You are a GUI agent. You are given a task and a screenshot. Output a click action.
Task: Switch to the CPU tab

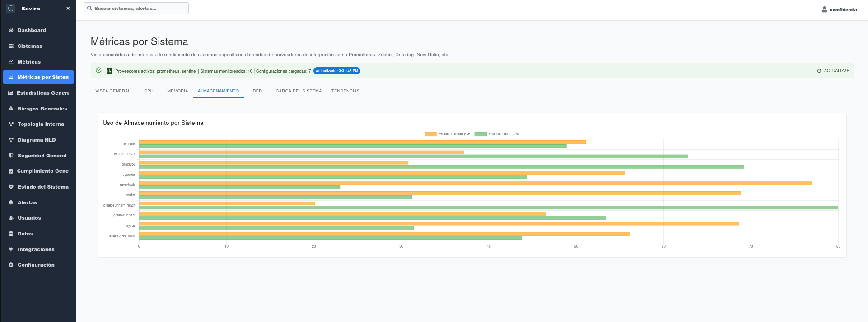149,91
